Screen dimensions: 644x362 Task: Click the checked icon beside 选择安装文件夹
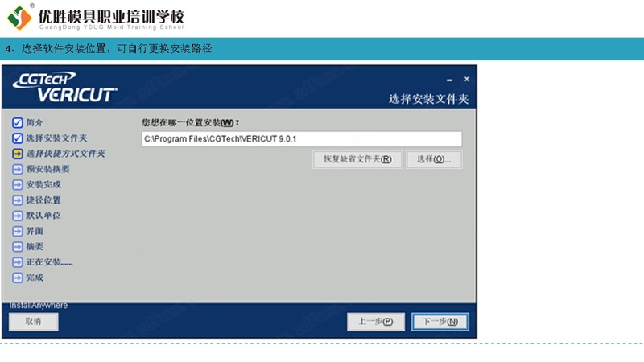point(17,138)
